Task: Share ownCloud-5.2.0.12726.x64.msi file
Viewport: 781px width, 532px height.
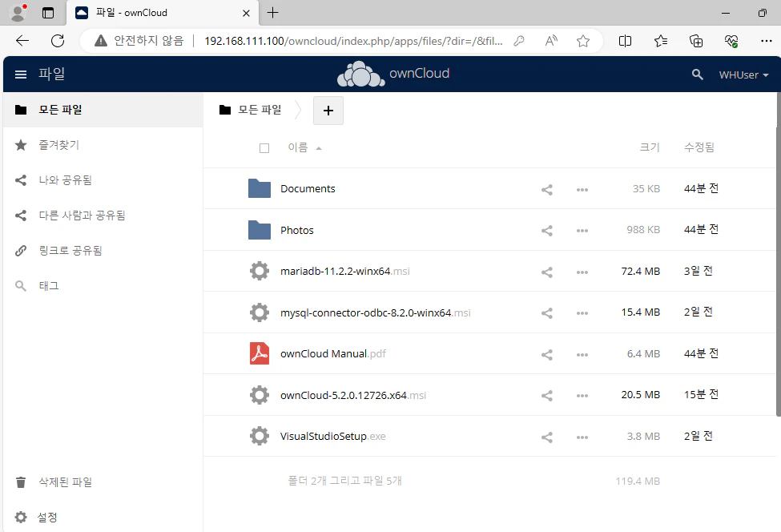Action: [547, 396]
